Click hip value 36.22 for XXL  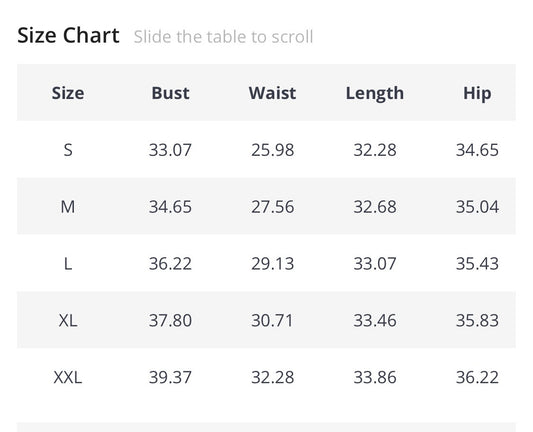(x=477, y=377)
